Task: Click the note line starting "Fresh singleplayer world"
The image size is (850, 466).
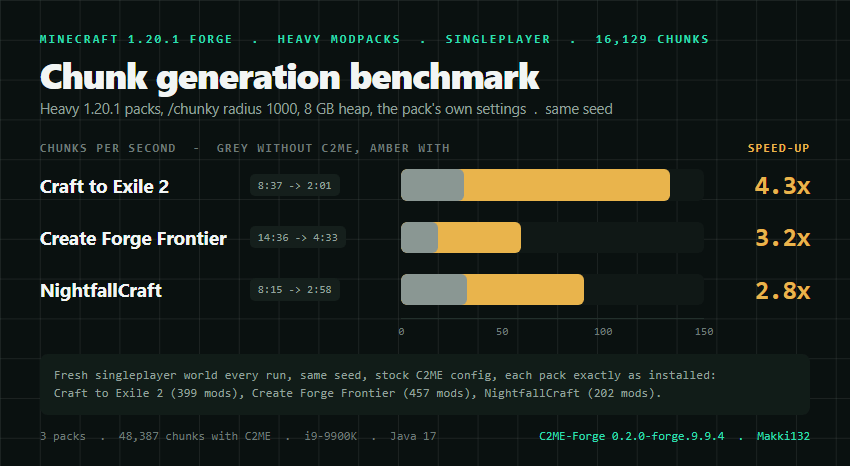Action: (385, 375)
